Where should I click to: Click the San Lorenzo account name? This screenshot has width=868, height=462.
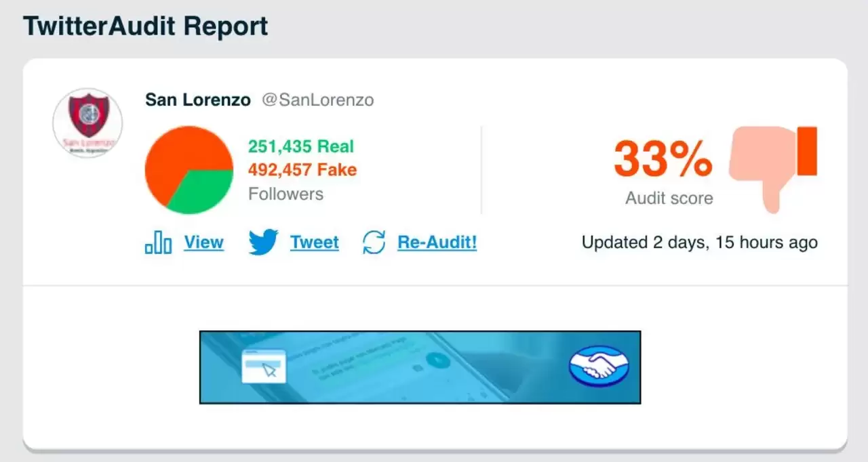pos(197,100)
